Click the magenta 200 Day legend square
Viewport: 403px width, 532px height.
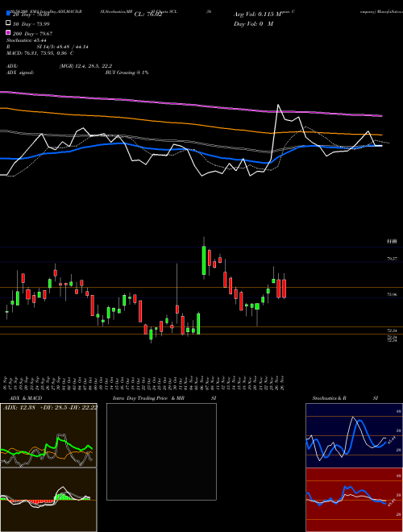click(8, 32)
